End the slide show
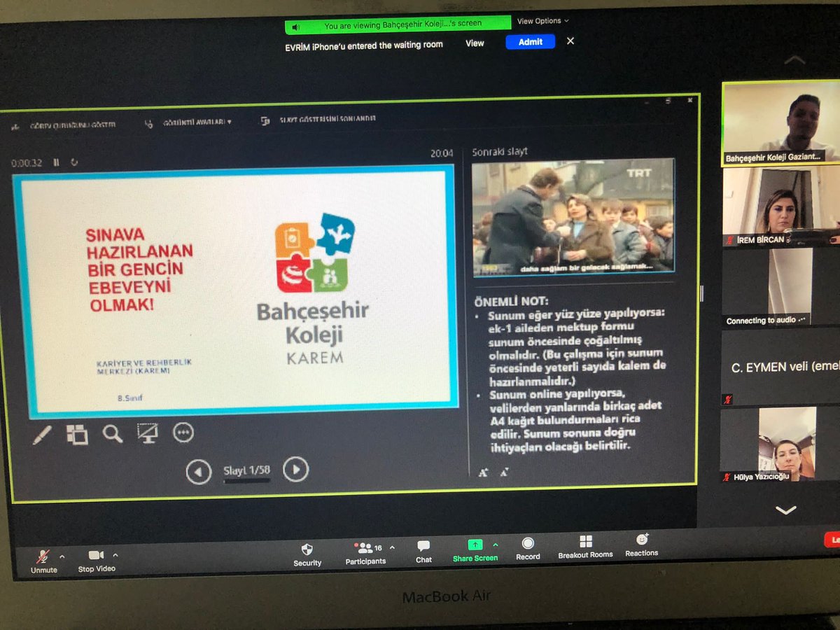The height and width of the screenshot is (630, 840). (318, 120)
